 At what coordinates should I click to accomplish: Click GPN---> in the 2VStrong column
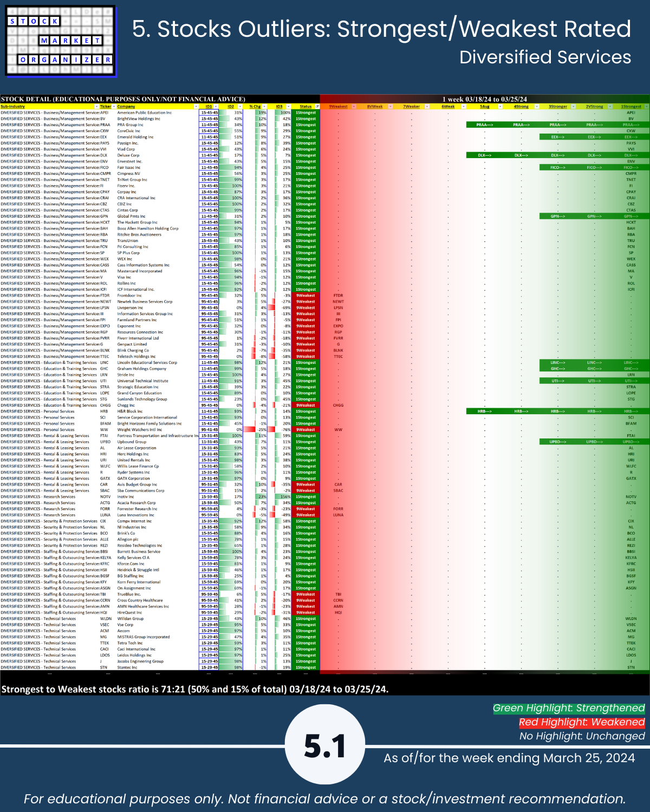594,217
